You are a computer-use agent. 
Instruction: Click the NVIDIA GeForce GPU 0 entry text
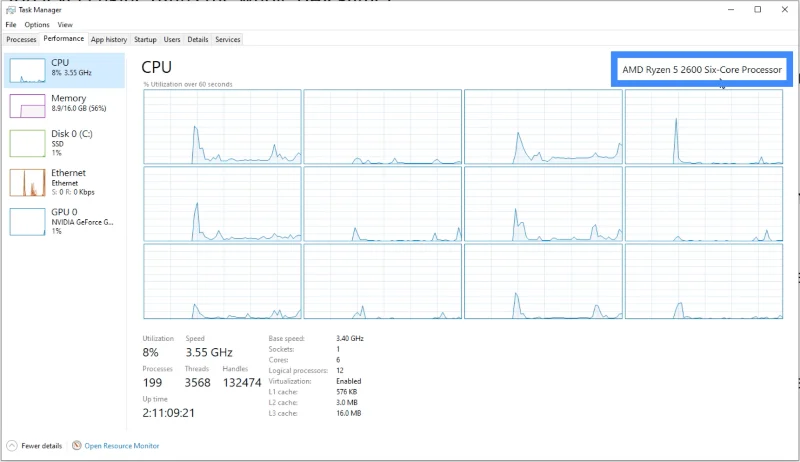point(82,222)
